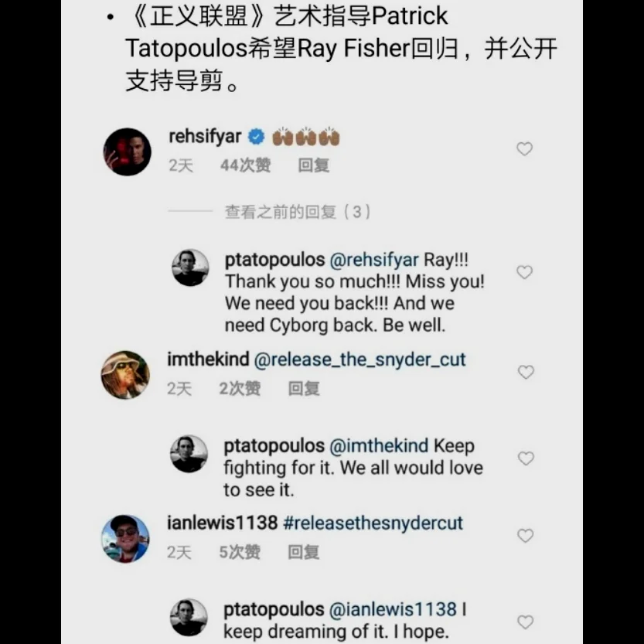Tap heart on imthekind's comment
Screen dimensions: 644x644
pos(525,372)
